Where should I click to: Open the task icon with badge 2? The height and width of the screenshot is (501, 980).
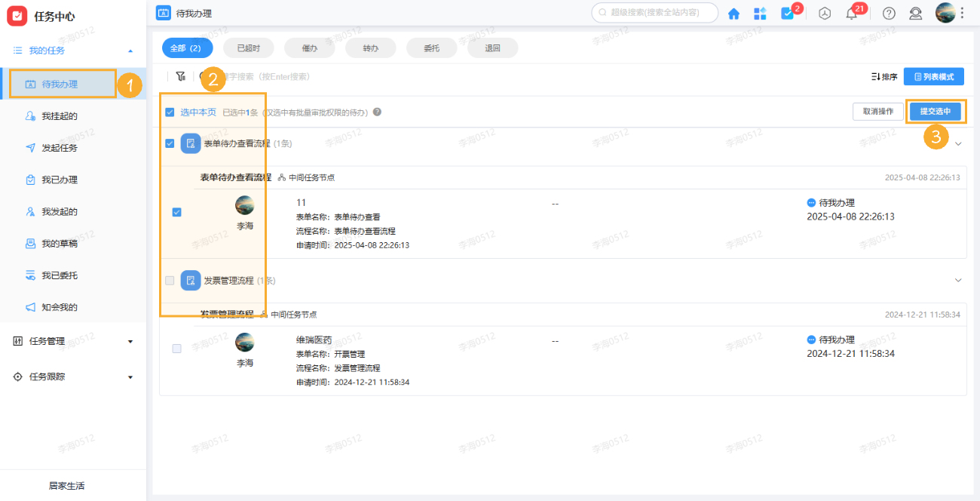coord(789,13)
